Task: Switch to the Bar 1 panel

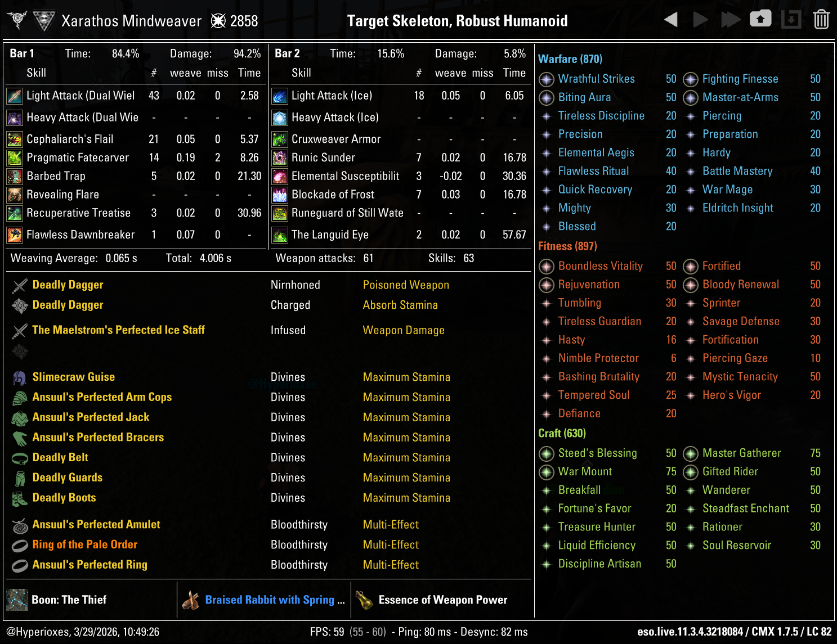Action: point(22,53)
